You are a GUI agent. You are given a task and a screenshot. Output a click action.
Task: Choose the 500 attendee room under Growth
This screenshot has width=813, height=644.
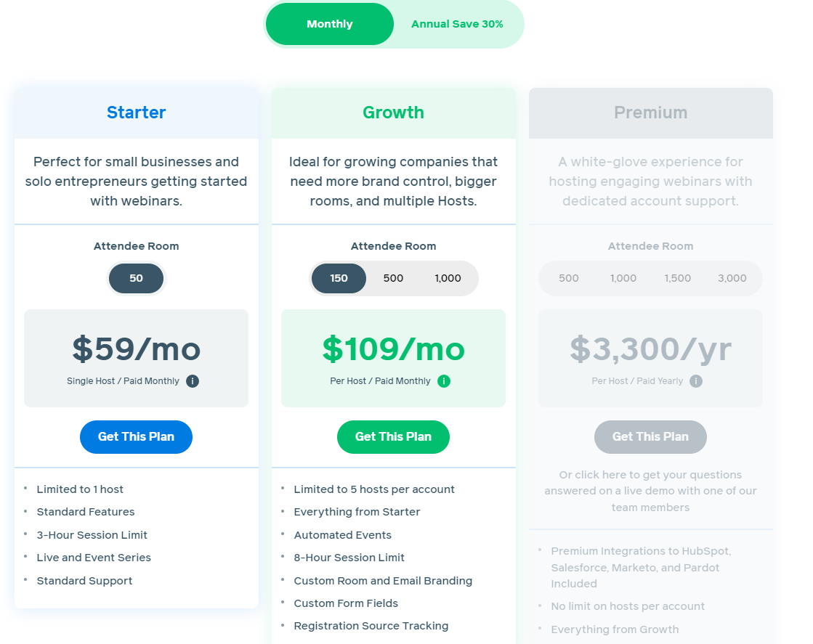pyautogui.click(x=394, y=278)
